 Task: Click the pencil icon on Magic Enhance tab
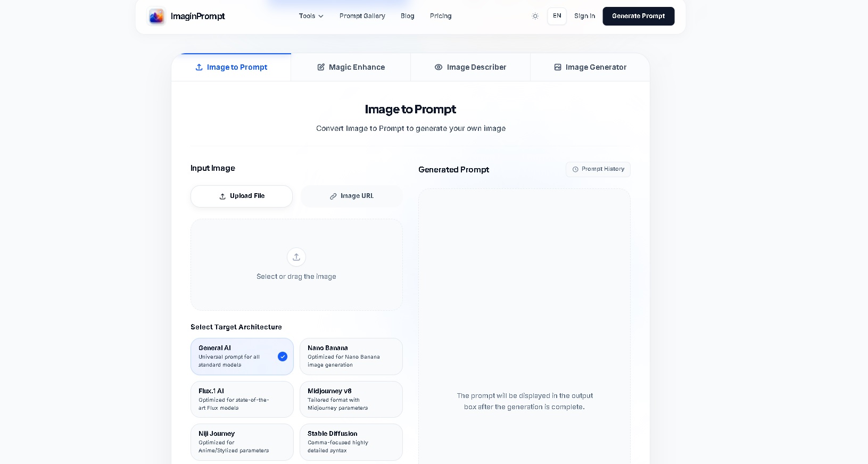pyautogui.click(x=321, y=67)
